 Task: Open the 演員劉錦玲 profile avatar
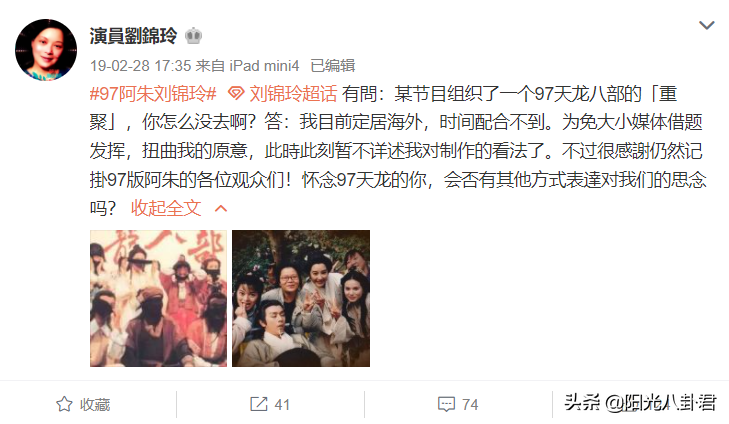point(46,50)
